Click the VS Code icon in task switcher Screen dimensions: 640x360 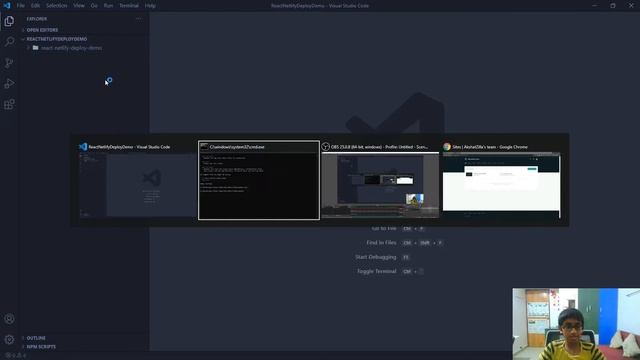(83, 147)
